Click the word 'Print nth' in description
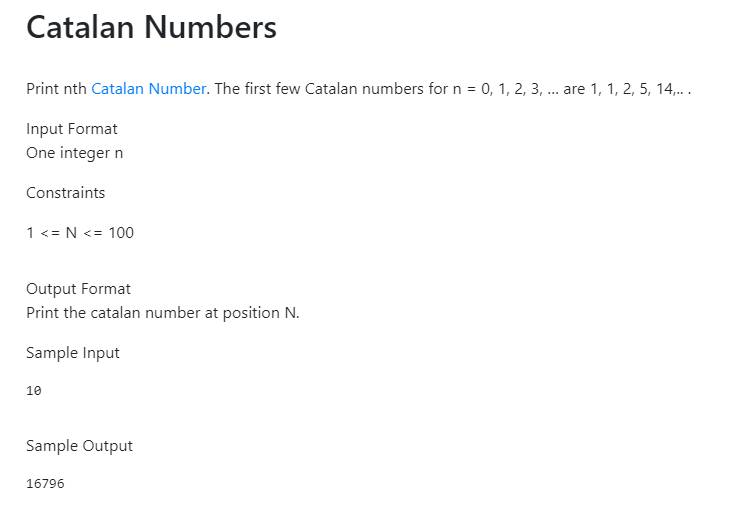The height and width of the screenshot is (513, 738). pos(57,89)
